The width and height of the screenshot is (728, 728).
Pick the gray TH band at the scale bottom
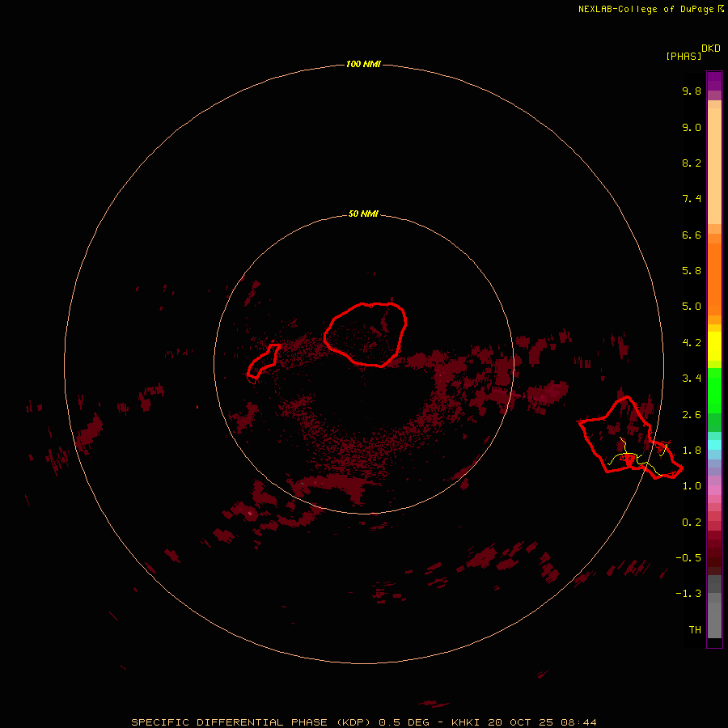click(714, 620)
